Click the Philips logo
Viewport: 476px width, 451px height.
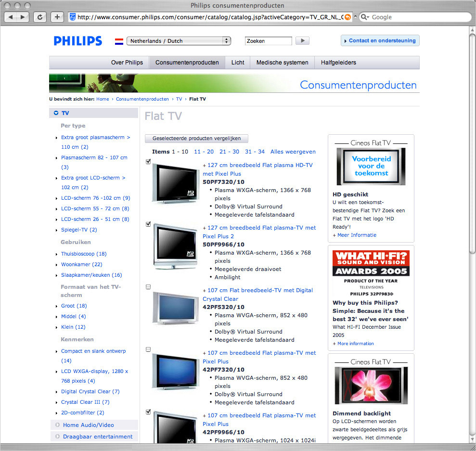click(x=78, y=41)
